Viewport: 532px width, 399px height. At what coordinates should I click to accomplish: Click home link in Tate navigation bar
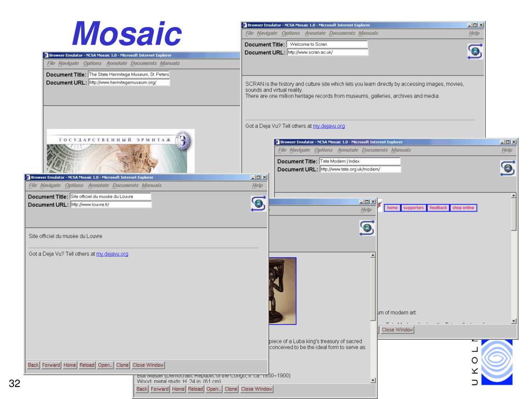(x=392, y=208)
